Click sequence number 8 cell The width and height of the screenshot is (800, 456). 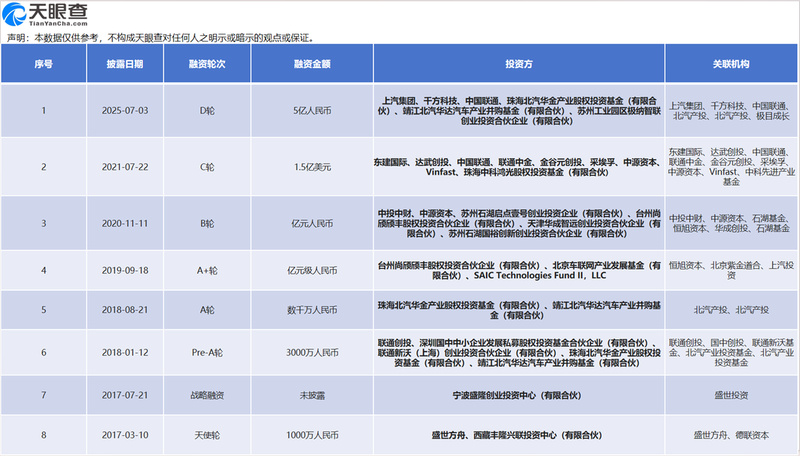coord(44,435)
